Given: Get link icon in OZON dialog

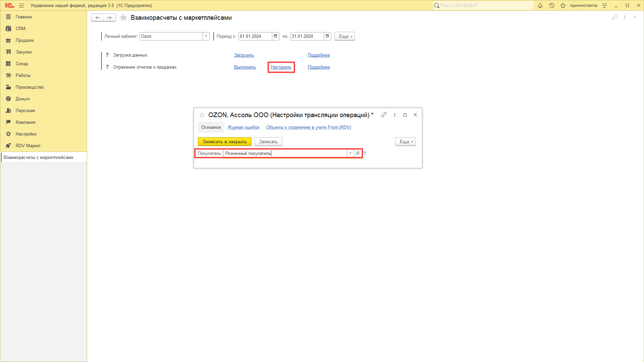Looking at the screenshot, I should pos(384,115).
